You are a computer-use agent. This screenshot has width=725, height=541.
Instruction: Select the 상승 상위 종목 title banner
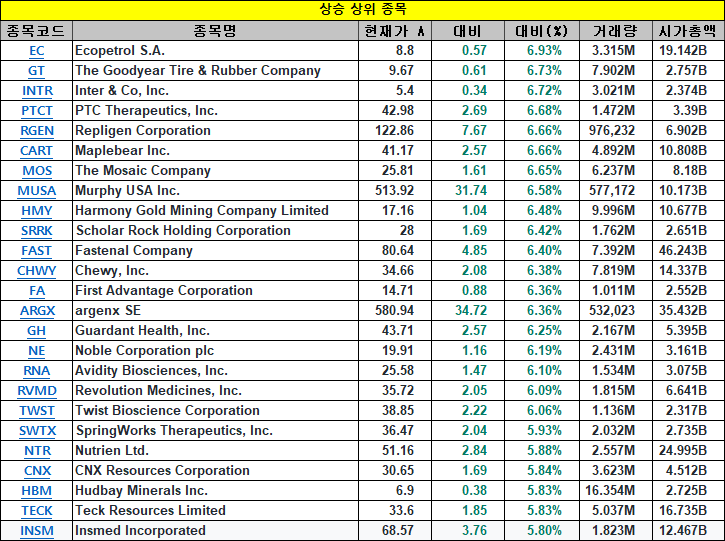pyautogui.click(x=362, y=10)
